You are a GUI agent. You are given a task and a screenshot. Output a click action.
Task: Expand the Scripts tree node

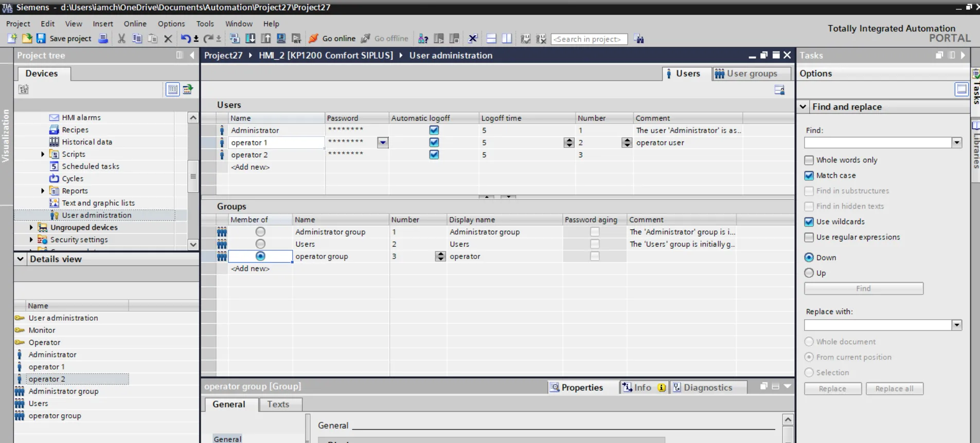(43, 154)
